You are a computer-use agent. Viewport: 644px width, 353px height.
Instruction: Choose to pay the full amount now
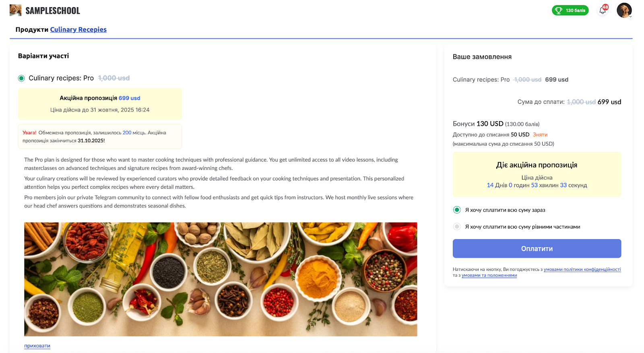pos(457,210)
